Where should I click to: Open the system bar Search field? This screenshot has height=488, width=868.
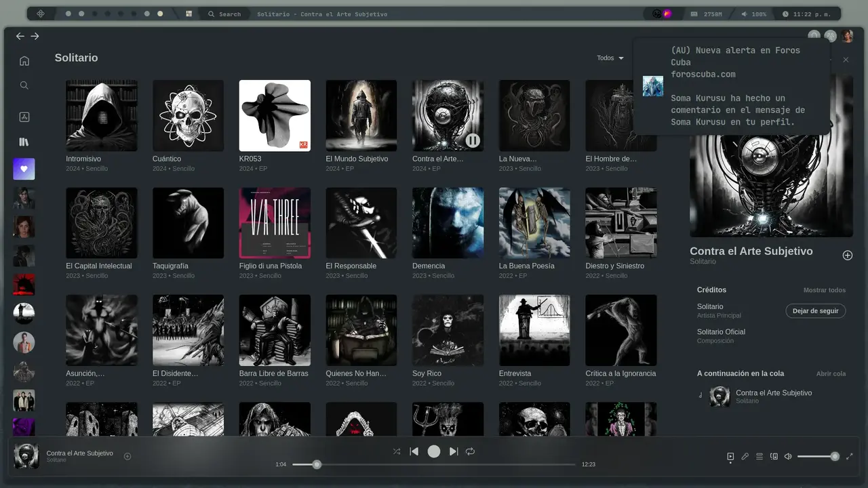pyautogui.click(x=224, y=14)
